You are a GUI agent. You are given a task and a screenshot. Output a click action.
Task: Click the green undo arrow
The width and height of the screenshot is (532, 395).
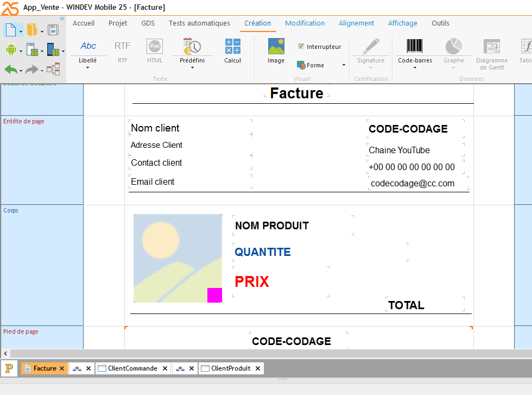click(x=11, y=70)
